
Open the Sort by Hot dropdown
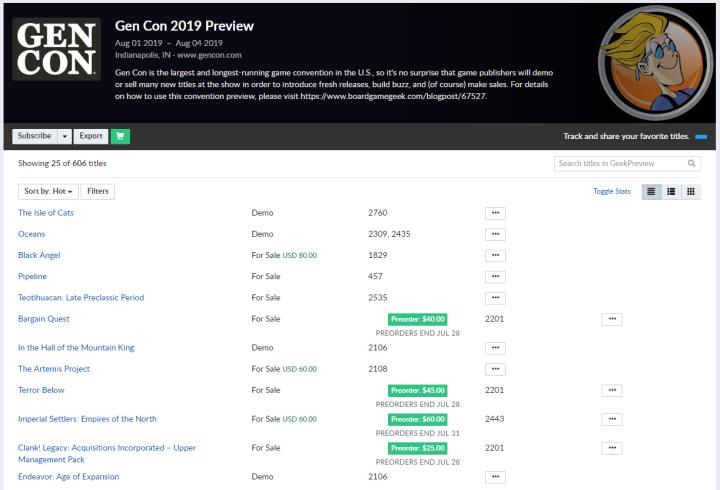coord(48,191)
